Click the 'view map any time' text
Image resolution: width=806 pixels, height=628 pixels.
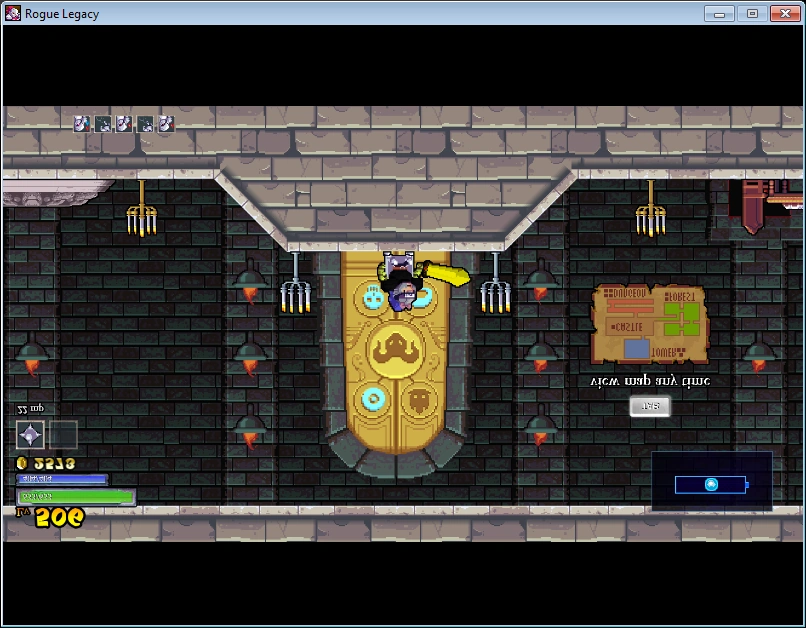(650, 381)
